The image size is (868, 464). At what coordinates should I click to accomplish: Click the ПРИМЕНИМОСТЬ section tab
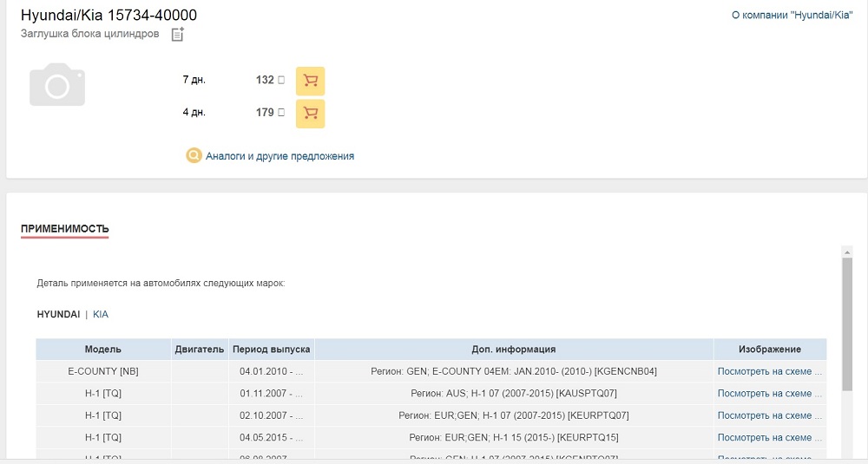(x=64, y=229)
